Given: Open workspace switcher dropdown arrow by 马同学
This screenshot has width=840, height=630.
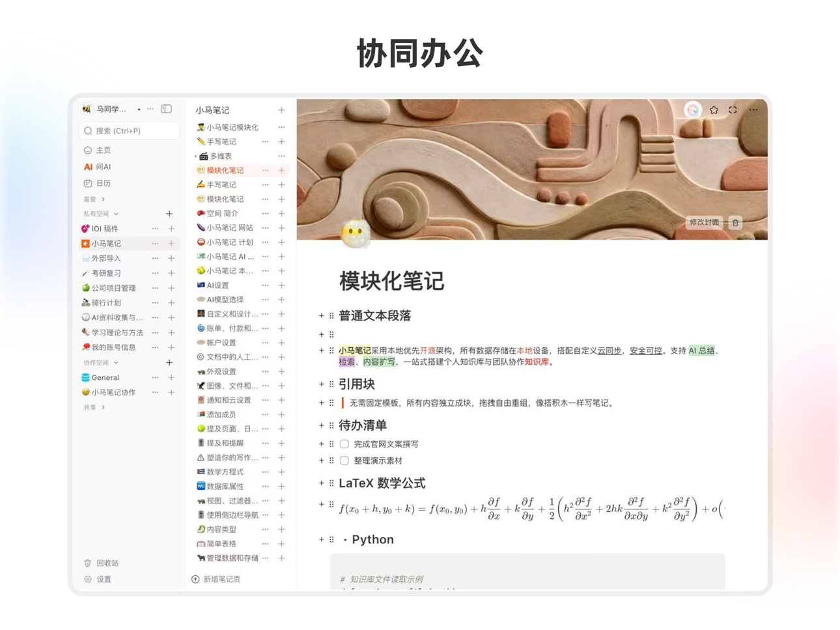Looking at the screenshot, I should click(139, 109).
